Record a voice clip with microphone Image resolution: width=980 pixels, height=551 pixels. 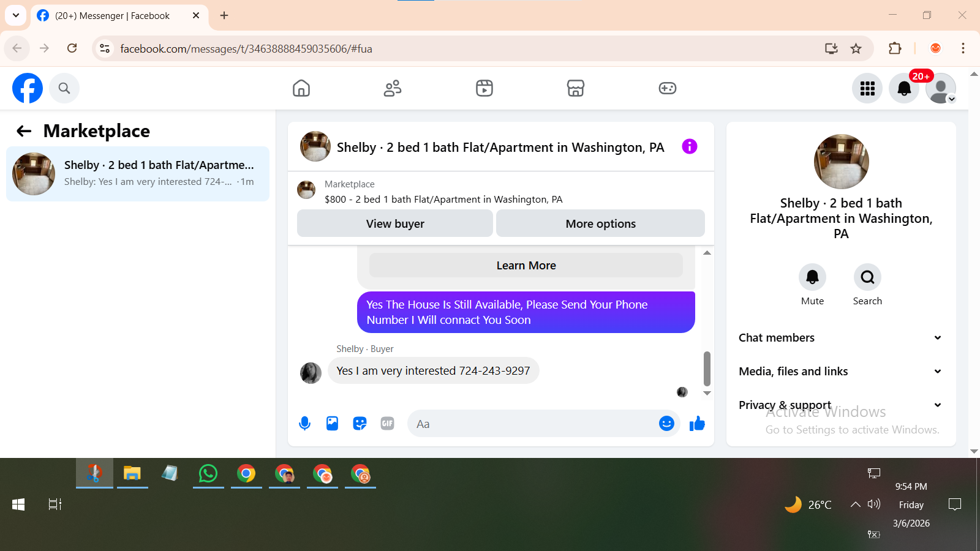pos(304,423)
